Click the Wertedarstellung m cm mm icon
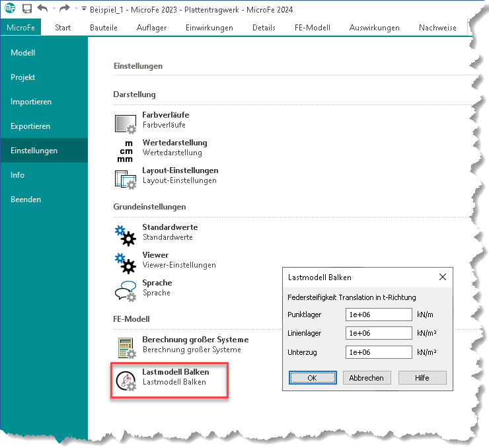The width and height of the screenshot is (489, 448). [x=126, y=151]
